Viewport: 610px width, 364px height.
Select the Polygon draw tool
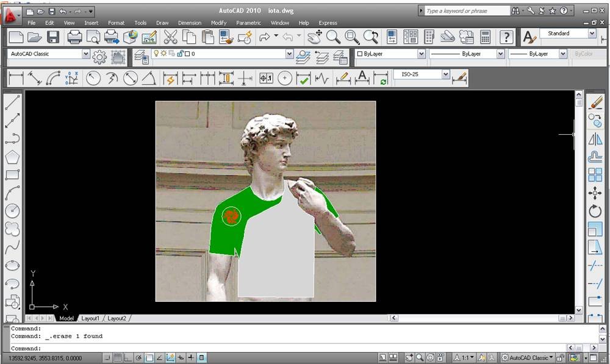point(12,157)
